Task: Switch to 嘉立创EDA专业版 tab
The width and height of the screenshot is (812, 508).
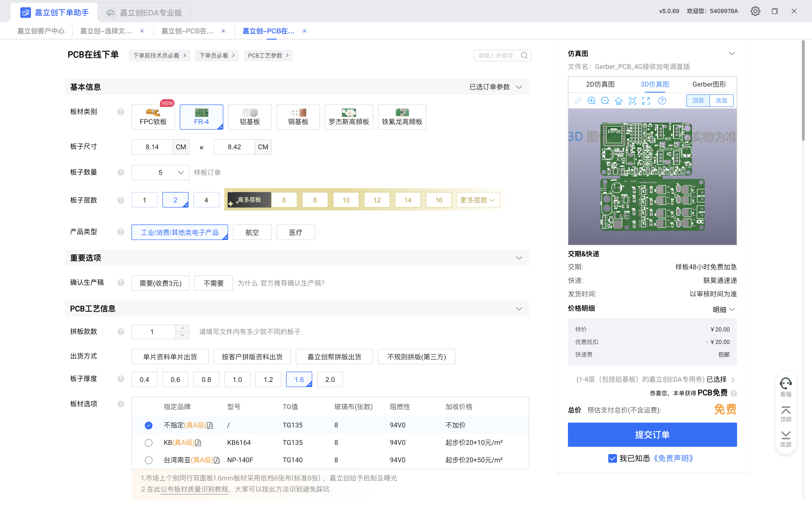Action: (144, 13)
